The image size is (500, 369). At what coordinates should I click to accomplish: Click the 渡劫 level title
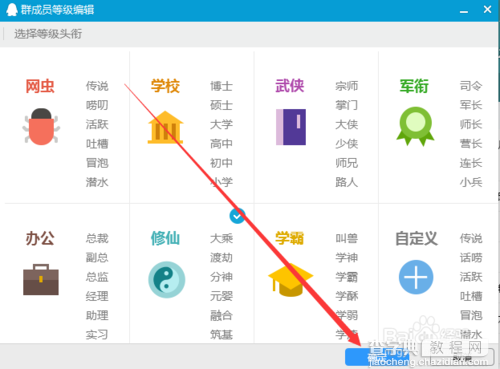221,258
